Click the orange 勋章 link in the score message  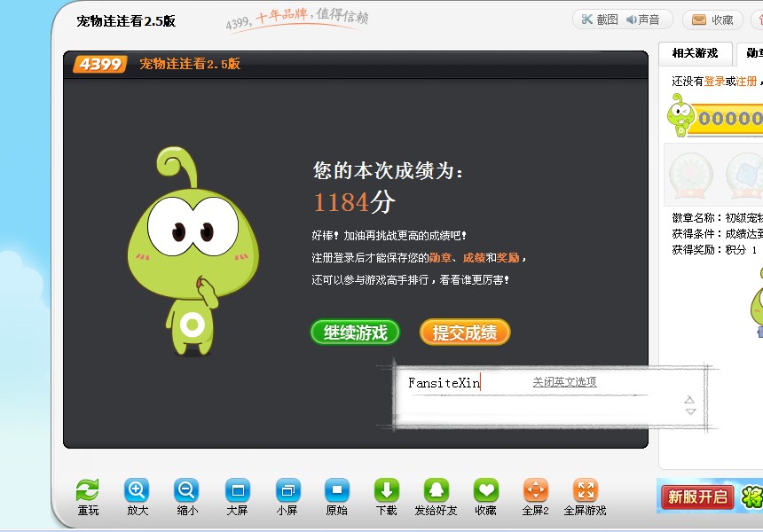[440, 258]
